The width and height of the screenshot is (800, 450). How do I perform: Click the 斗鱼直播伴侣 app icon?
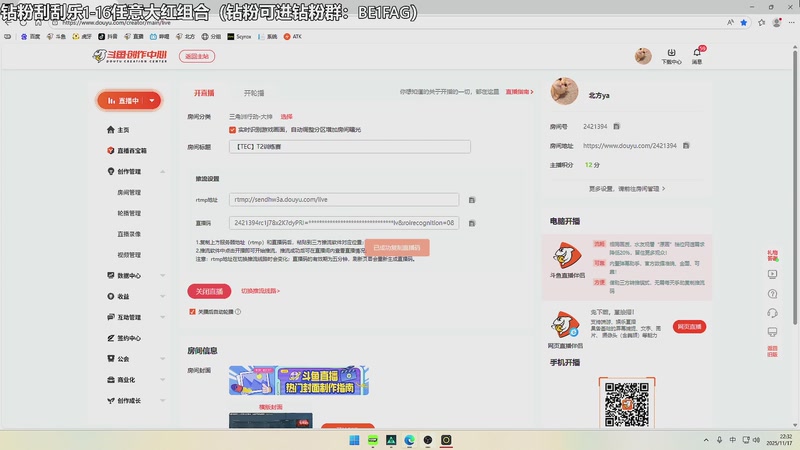567,256
